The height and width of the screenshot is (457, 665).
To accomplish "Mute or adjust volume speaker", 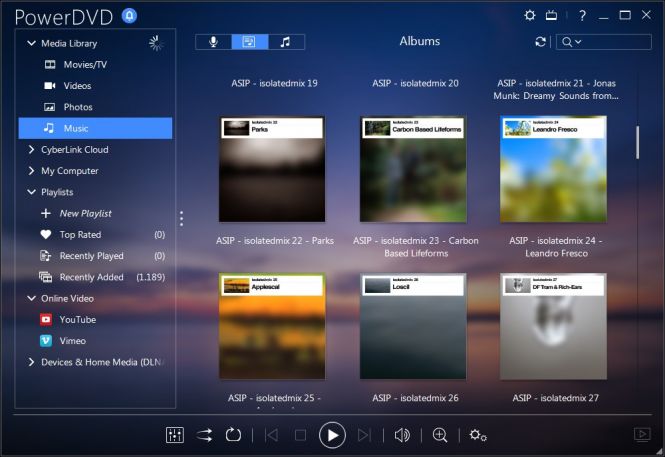I will (402, 435).
